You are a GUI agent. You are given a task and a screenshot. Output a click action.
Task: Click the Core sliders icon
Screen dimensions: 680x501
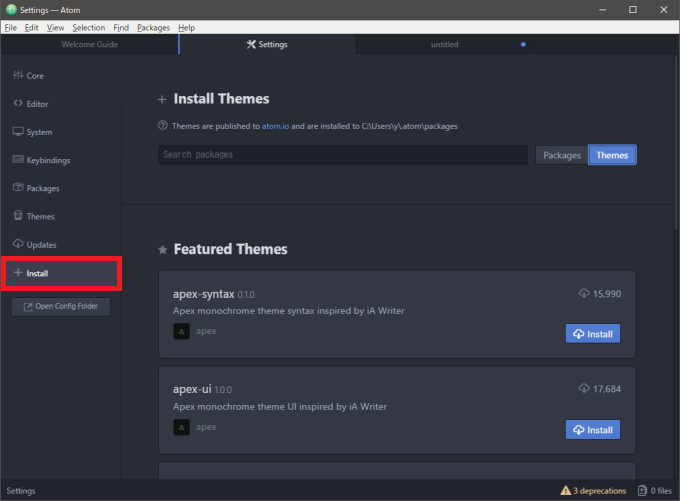point(18,75)
